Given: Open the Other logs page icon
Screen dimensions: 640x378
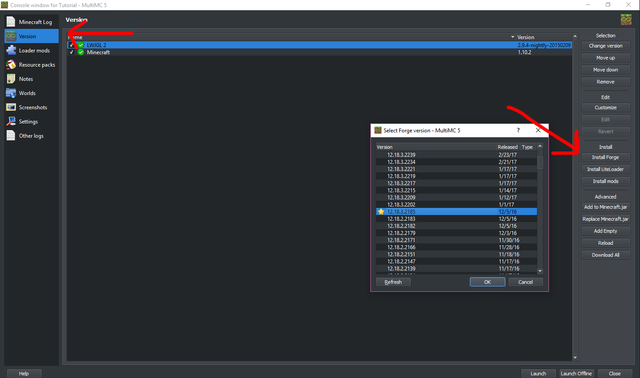Looking at the screenshot, I should pyautogui.click(x=11, y=136).
